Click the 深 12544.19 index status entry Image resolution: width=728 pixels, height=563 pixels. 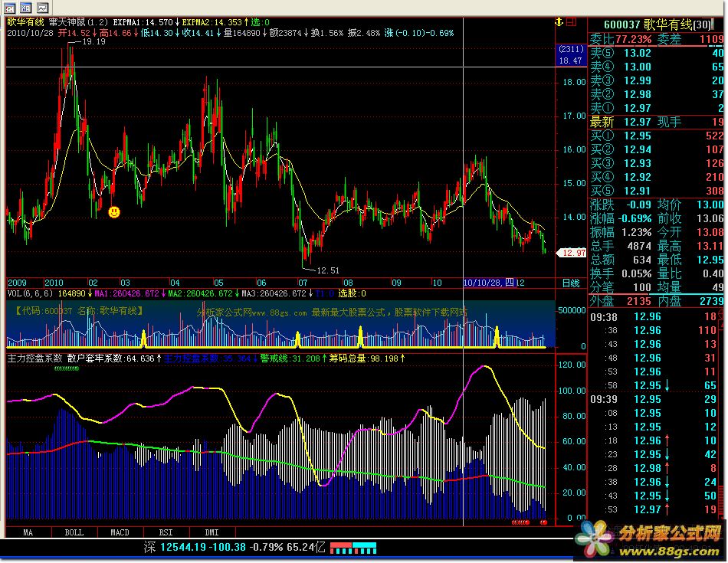(x=234, y=547)
